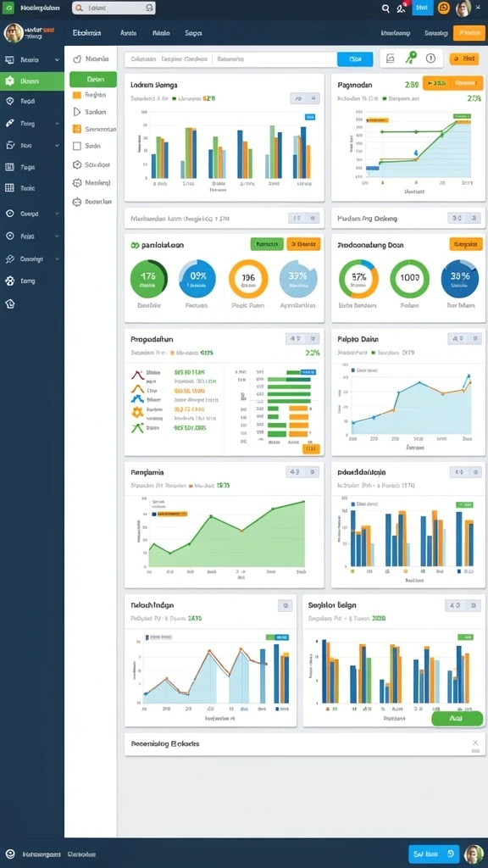This screenshot has height=868, width=488.
Task: Click the circled info icon beside the key
Action: coord(430,58)
